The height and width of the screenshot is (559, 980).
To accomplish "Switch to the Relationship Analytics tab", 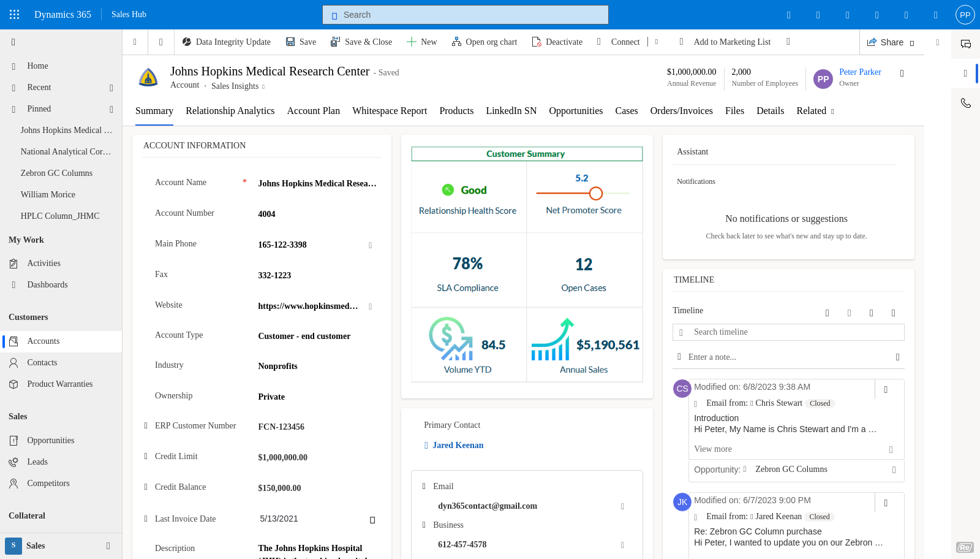I will pyautogui.click(x=230, y=111).
